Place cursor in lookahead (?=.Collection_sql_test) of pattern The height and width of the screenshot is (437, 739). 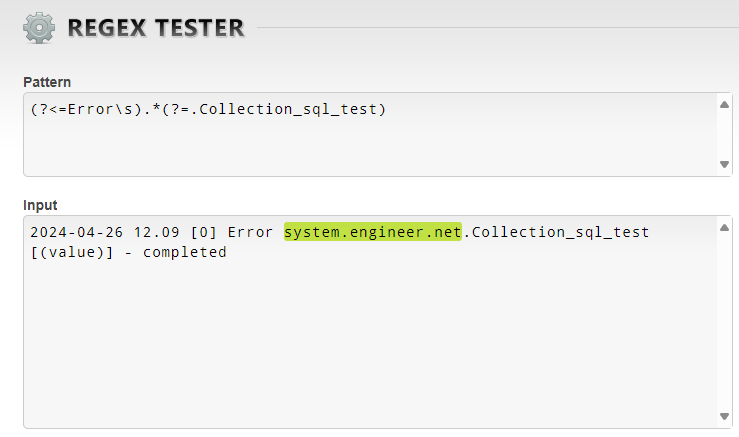point(274,109)
